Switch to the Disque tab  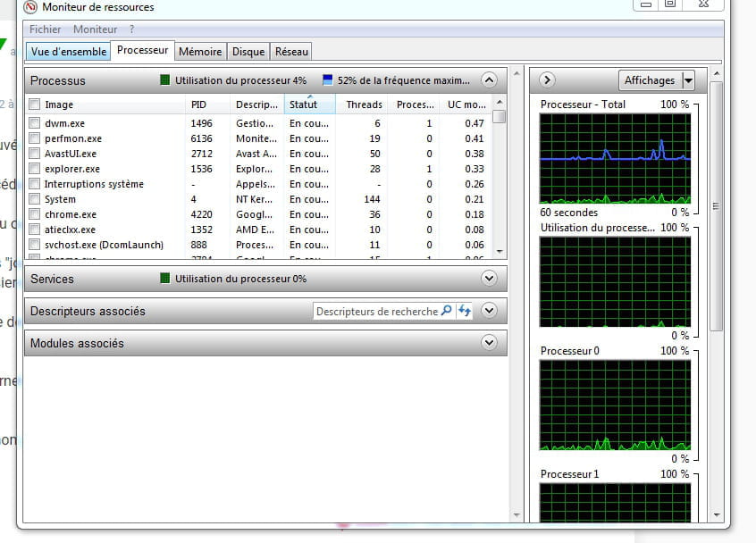click(x=248, y=52)
